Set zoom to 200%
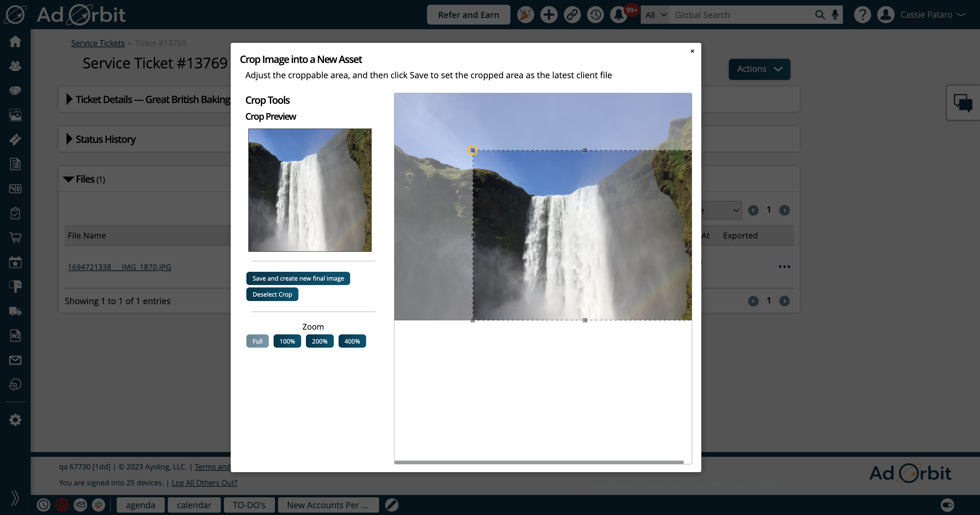Viewport: 980px width, 515px height. (x=320, y=341)
